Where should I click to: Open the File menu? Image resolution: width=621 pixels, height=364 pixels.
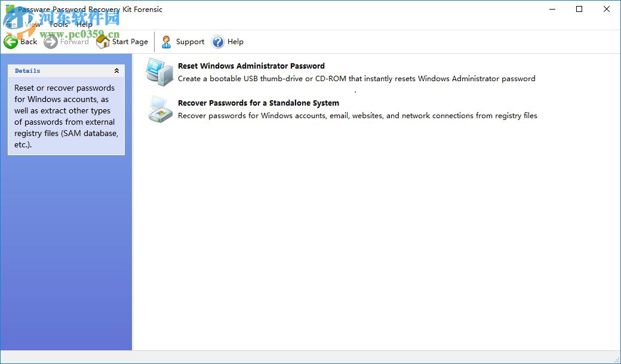[10, 24]
